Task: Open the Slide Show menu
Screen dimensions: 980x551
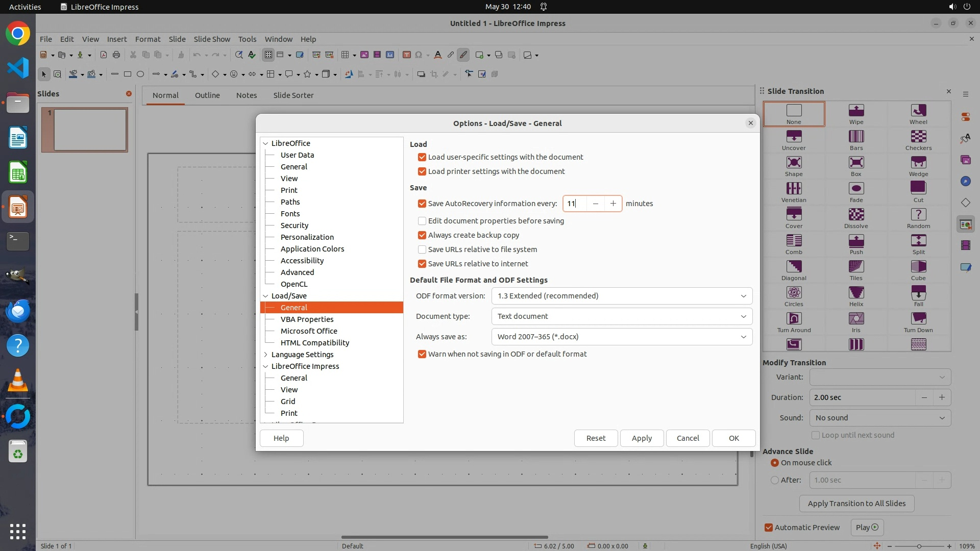Action: [x=211, y=39]
